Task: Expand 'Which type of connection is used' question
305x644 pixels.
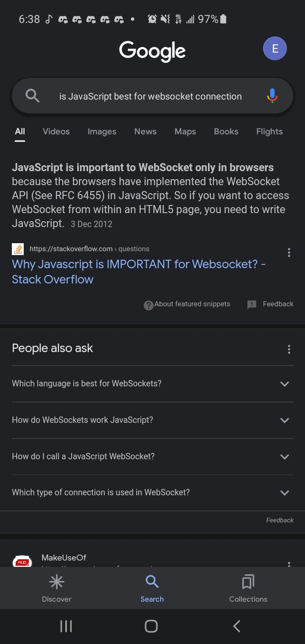Action: coord(152,493)
